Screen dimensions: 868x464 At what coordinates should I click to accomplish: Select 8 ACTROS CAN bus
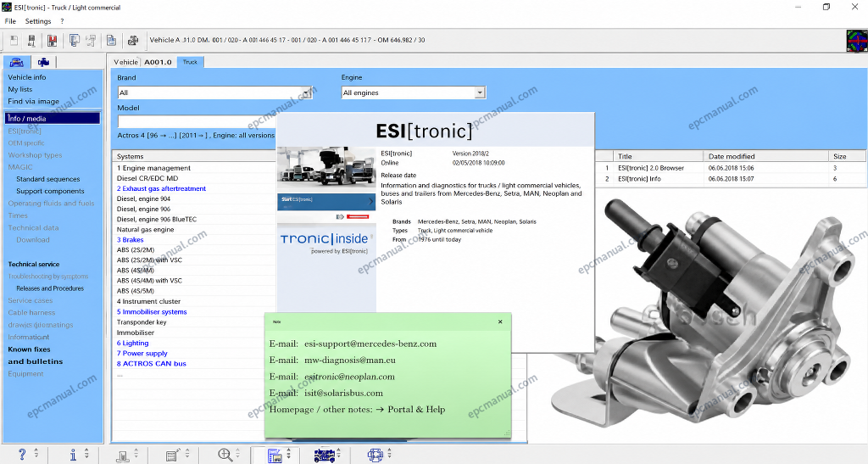[x=151, y=364]
